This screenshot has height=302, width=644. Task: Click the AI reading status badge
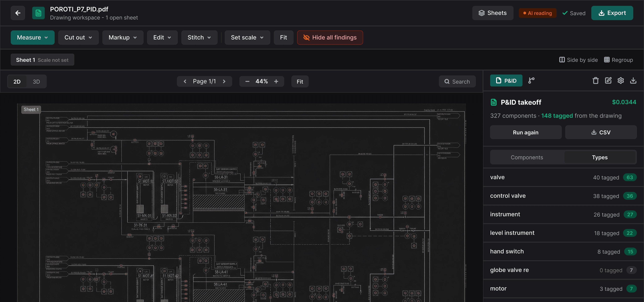click(538, 13)
